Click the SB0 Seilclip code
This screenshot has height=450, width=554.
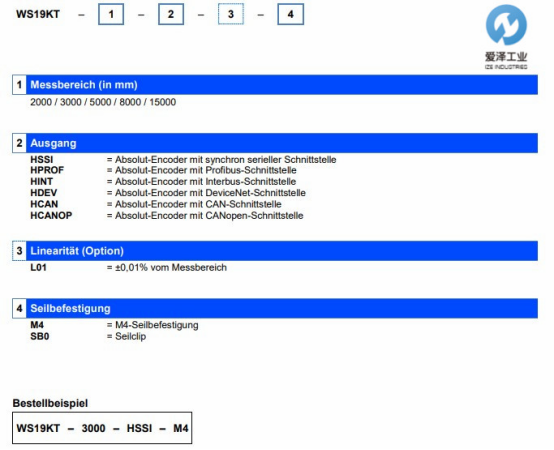coord(40,336)
